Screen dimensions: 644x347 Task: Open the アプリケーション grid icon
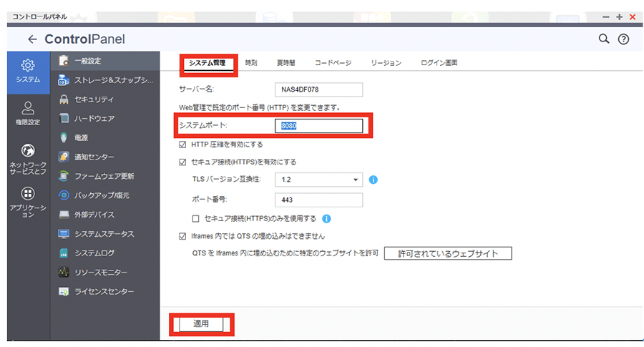pos(28,193)
